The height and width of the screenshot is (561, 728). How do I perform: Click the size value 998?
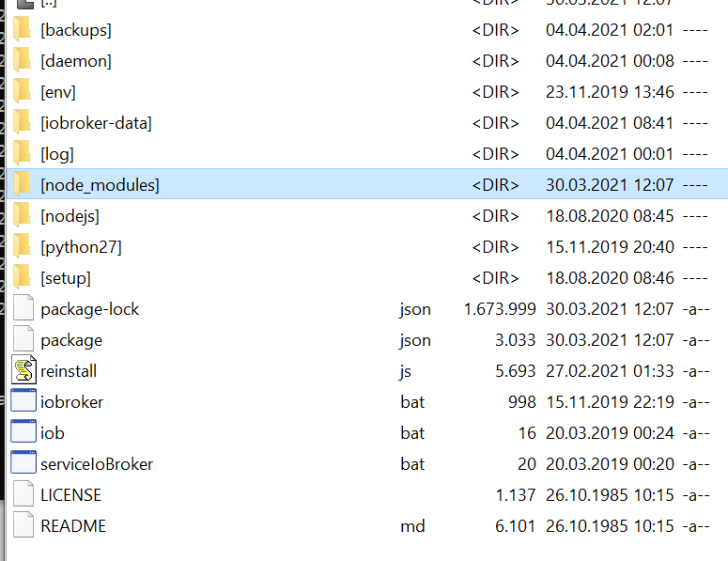point(522,402)
